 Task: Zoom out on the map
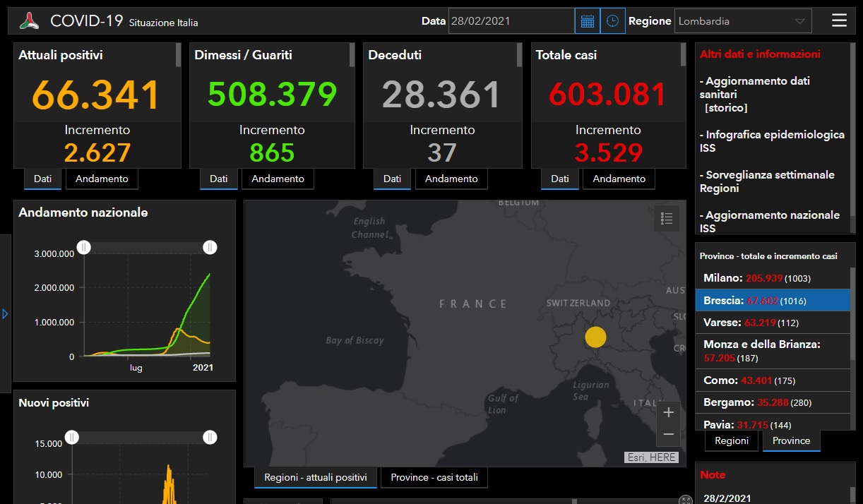point(669,434)
